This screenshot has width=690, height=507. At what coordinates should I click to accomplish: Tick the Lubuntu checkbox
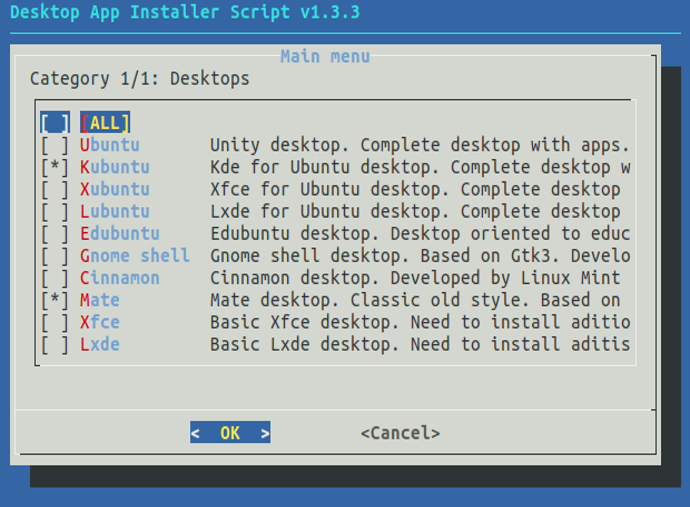(x=55, y=211)
